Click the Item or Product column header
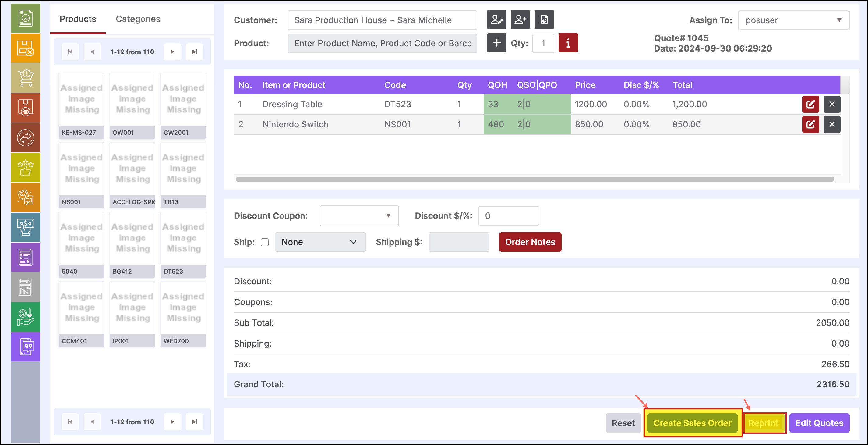868x445 pixels. coord(294,85)
